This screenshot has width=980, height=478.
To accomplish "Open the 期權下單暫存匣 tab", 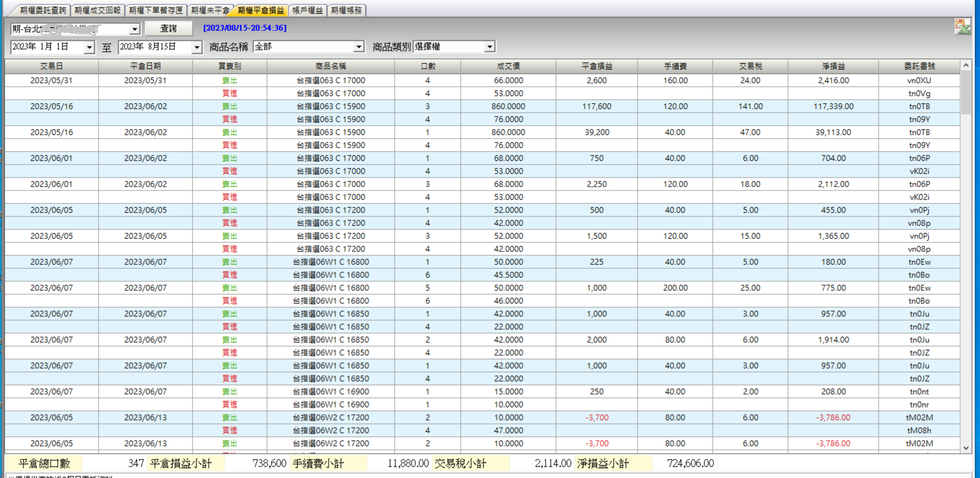I will 155,10.
